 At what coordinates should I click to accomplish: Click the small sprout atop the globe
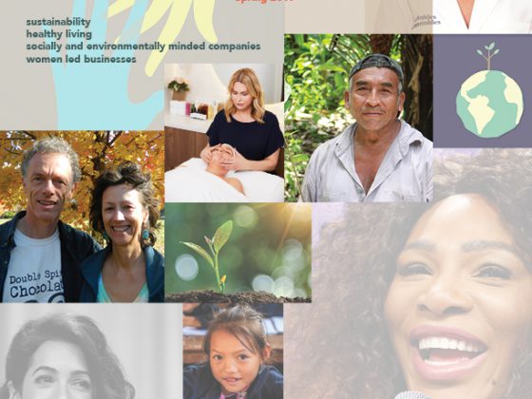(x=488, y=56)
